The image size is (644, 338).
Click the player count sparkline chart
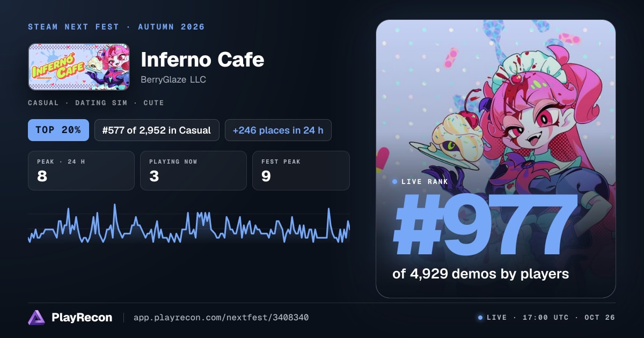coord(189,224)
